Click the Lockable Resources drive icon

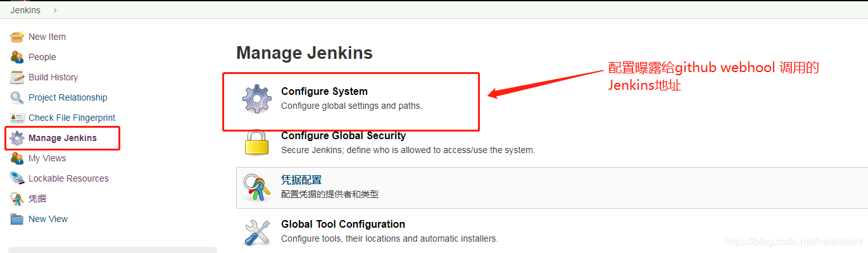(x=17, y=178)
